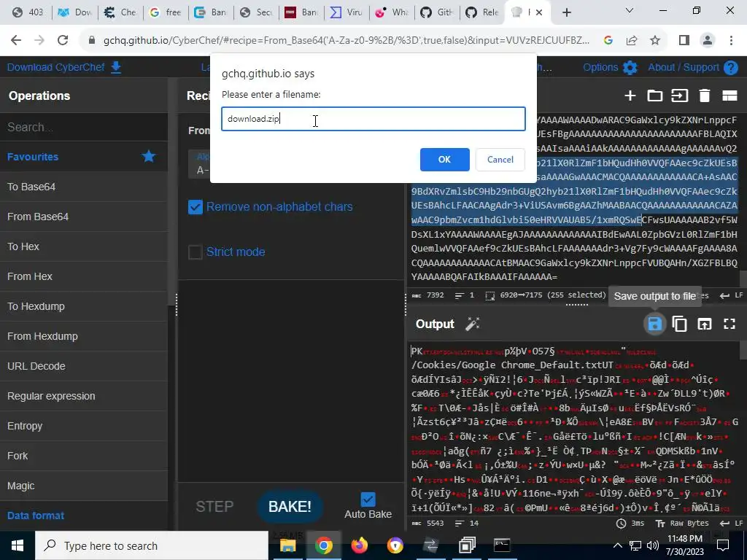Click the Favourites star icon

149,157
